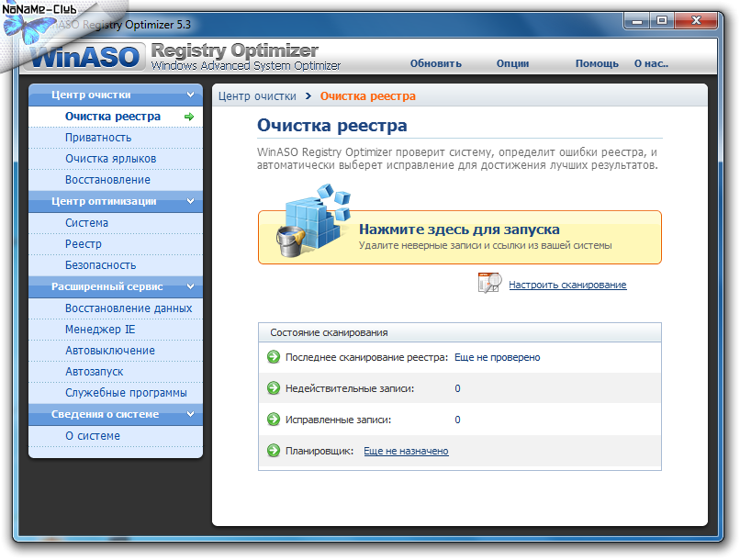
Task: Click Центр очистки in the breadcrumb
Action: [257, 96]
